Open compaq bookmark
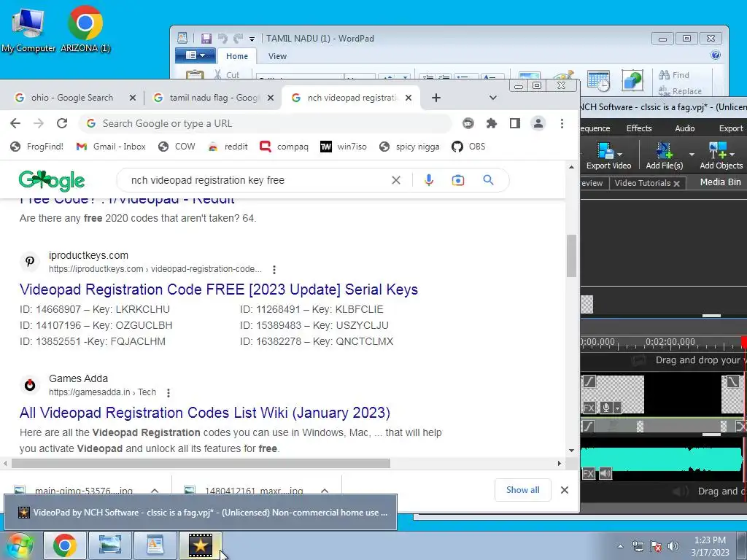747x560 pixels. [284, 146]
